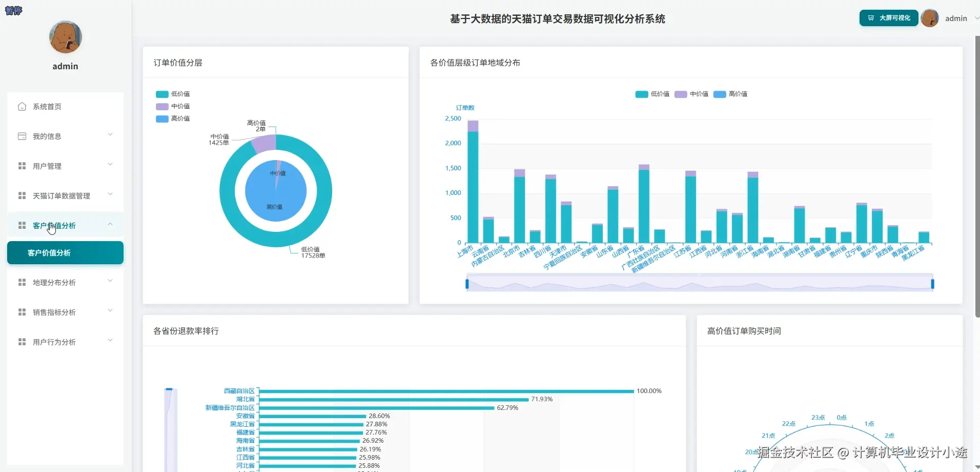Go to 系统首页 in the sidebar
The height and width of the screenshot is (472, 980).
(66, 107)
